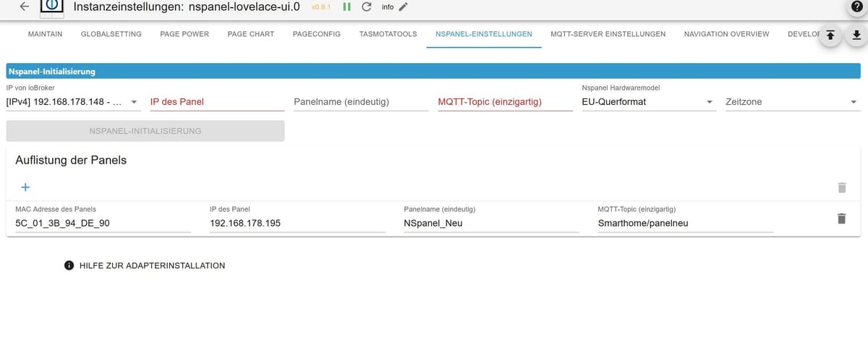Open the PAGE POWER tab
The image size is (868, 354).
coord(184,34)
